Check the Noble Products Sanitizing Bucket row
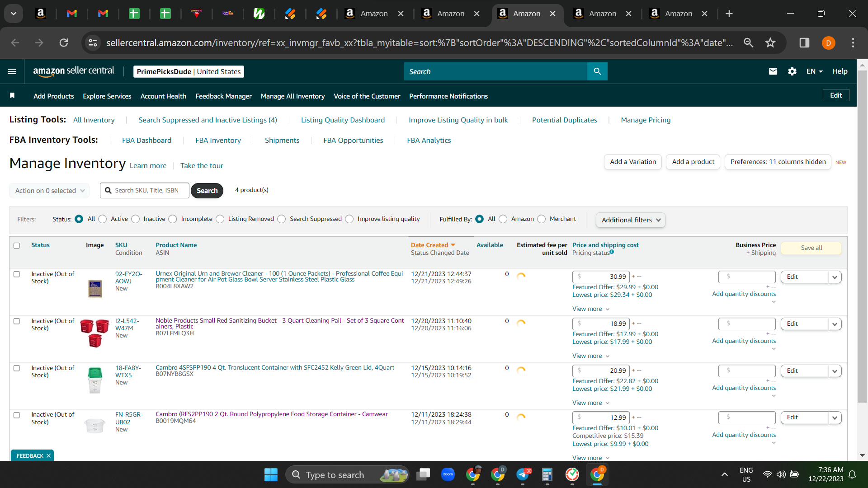This screenshot has width=868, height=488. point(17,321)
